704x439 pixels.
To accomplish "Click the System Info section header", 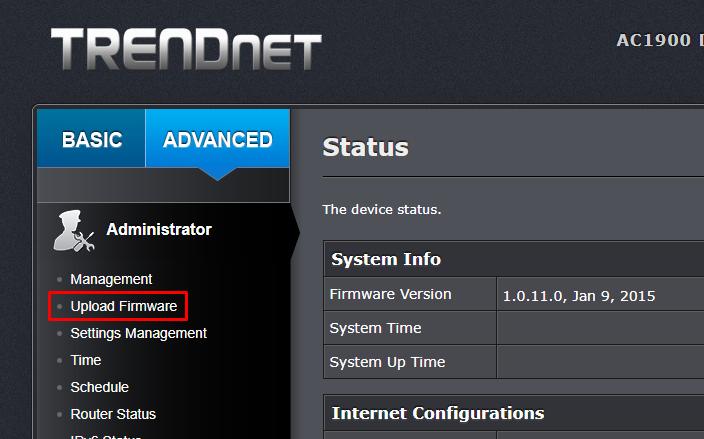I will click(x=386, y=259).
